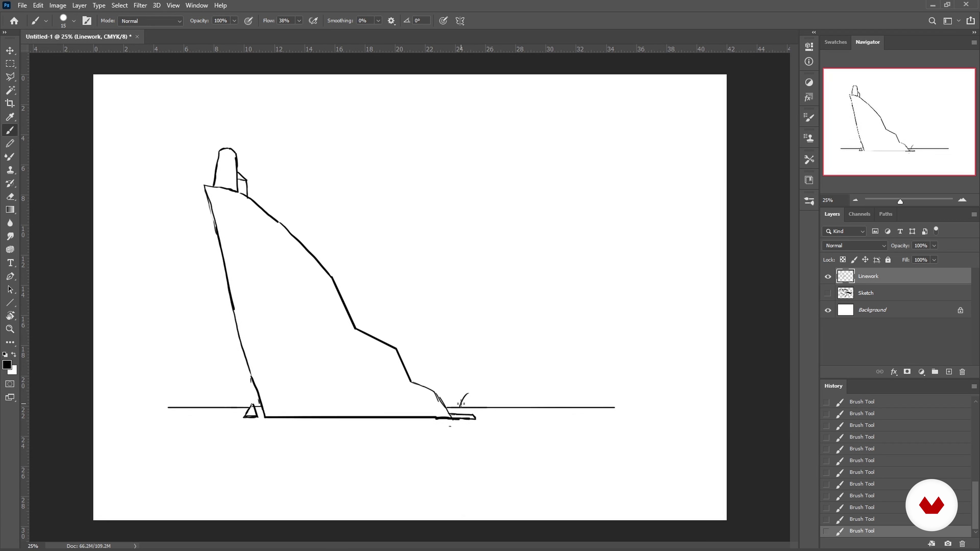Screen dimensions: 980x551
Task: Select the Gradient tool
Action: [x=10, y=210]
